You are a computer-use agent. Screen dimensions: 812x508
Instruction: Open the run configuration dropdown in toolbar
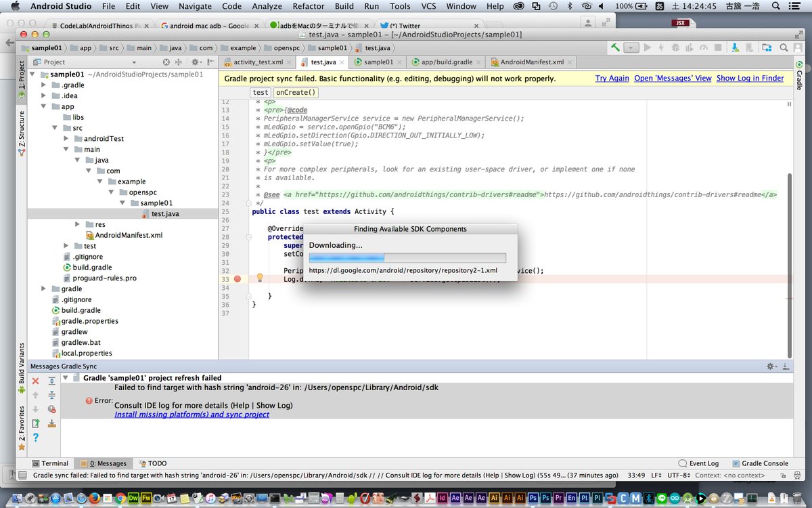coord(632,48)
